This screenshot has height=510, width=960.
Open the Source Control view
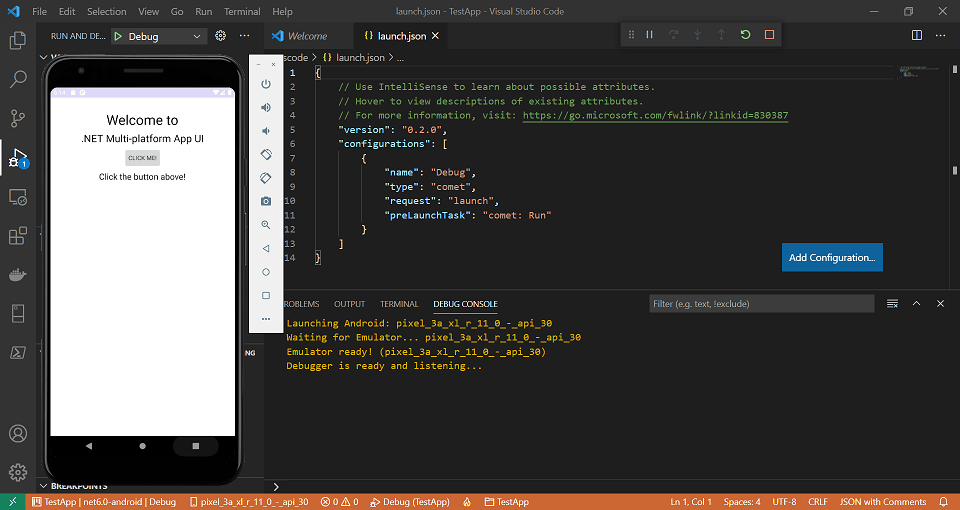click(18, 118)
